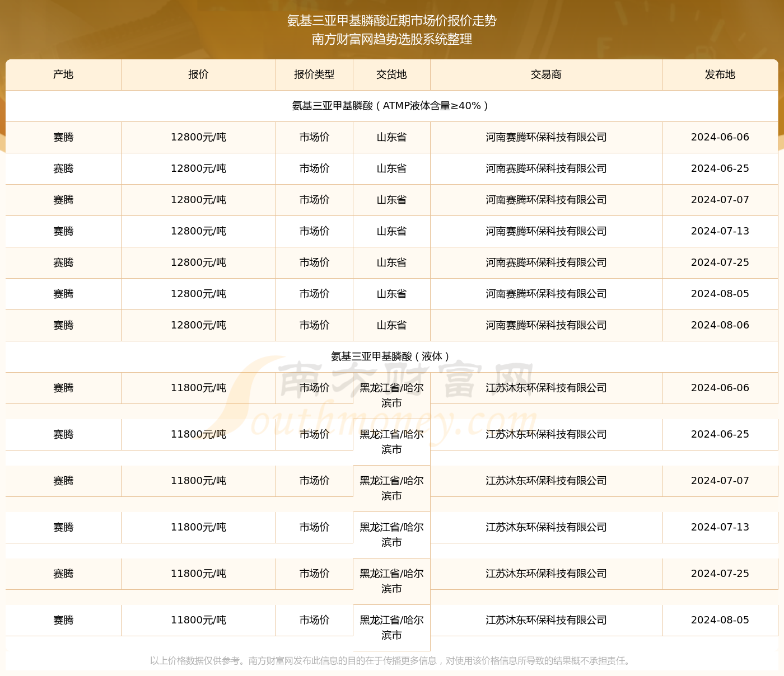Click 11800元/吨 in the 2024-06-25 row
784x676 pixels.
tap(198, 434)
